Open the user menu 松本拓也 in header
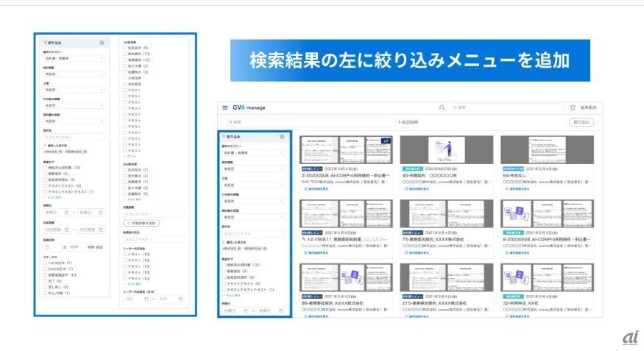 point(588,107)
